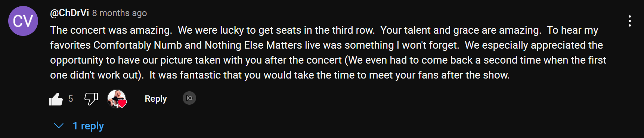The width and height of the screenshot is (644, 138).
Task: Open the @ChDrVi channel link
Action: click(x=69, y=13)
